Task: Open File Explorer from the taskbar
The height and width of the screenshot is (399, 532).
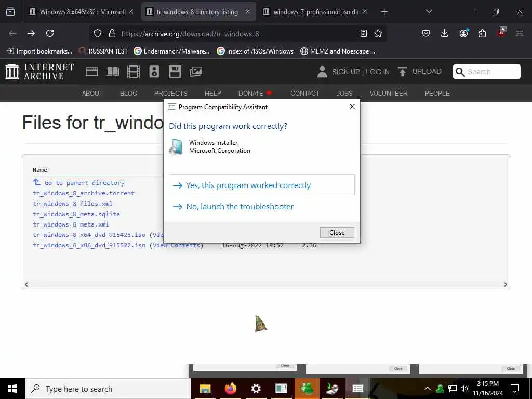Action: [205, 389]
